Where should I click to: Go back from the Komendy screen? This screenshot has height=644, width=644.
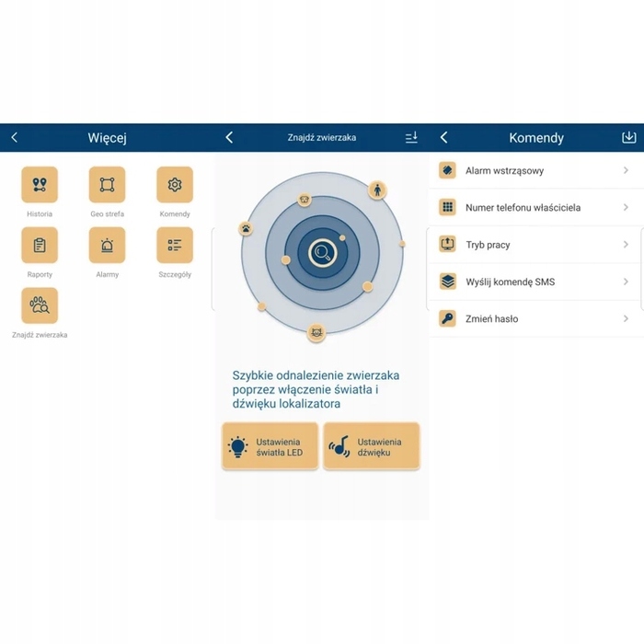[x=443, y=137]
